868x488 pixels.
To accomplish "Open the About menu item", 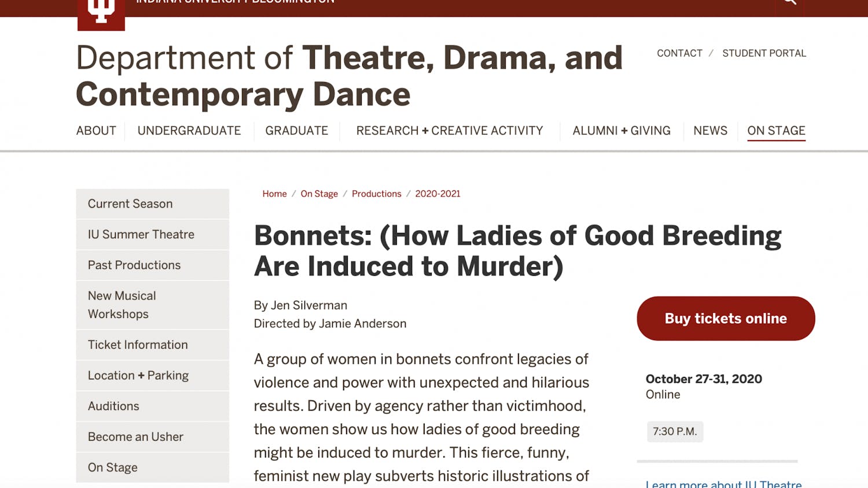I will 96,131.
